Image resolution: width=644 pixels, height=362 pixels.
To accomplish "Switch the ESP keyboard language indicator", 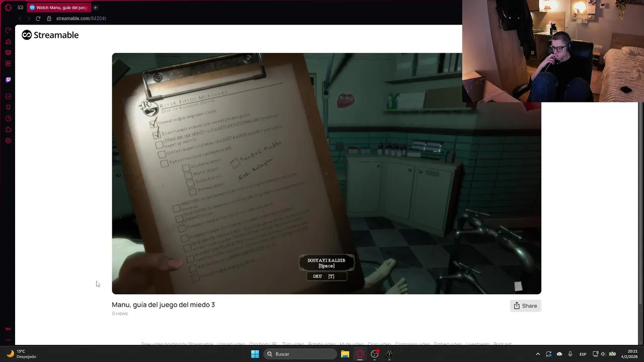I will tap(583, 354).
